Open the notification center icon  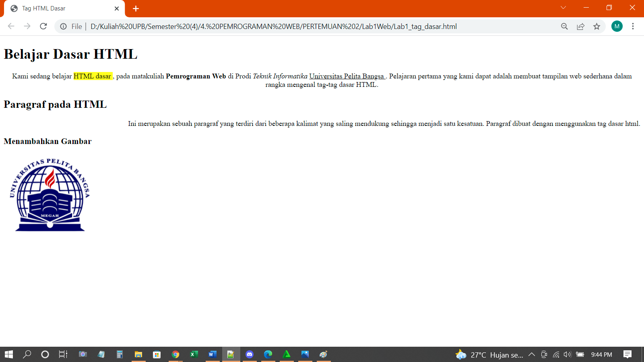pyautogui.click(x=627, y=354)
